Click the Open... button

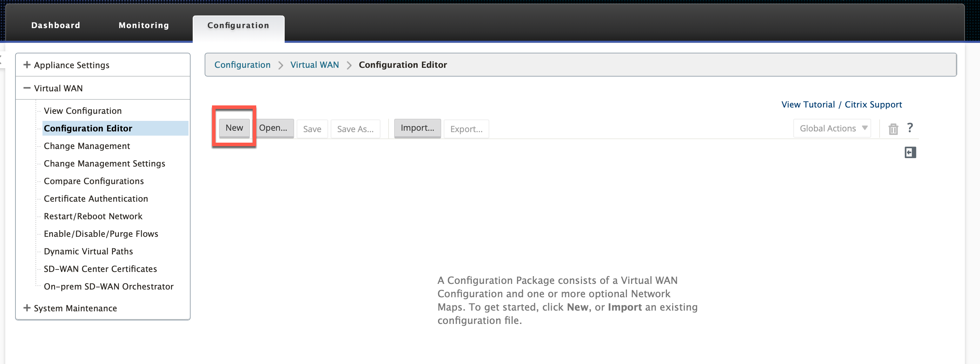point(273,128)
